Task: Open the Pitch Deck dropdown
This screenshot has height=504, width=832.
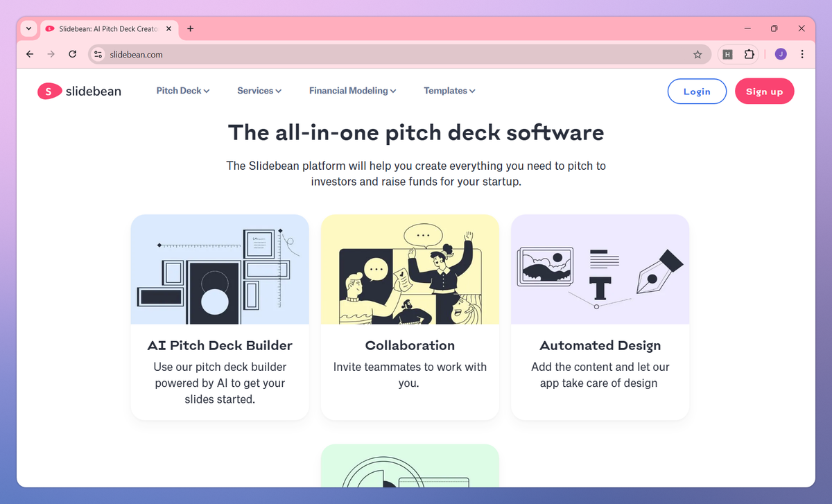Action: [x=182, y=91]
